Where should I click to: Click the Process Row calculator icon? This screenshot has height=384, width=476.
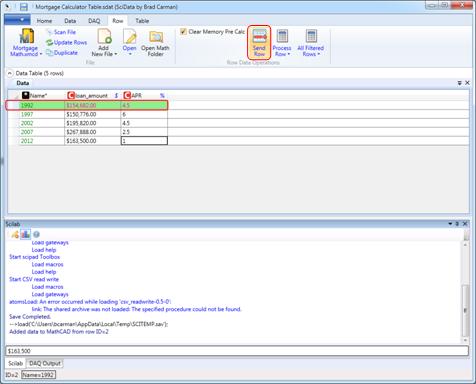click(x=282, y=36)
